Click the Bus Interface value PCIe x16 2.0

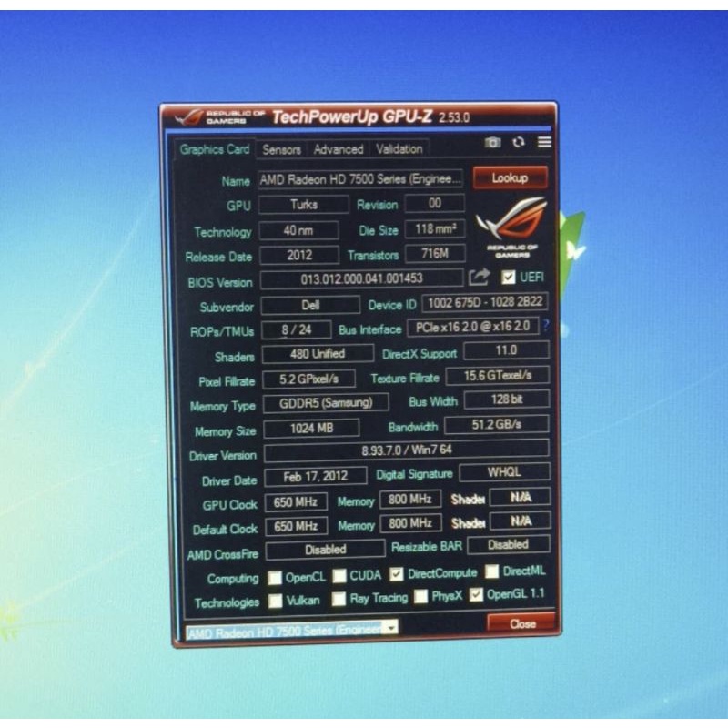click(472, 327)
